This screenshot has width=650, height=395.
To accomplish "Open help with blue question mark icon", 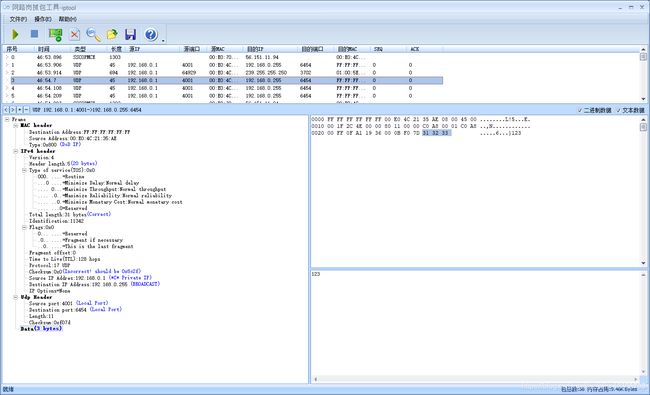I will click(x=151, y=34).
